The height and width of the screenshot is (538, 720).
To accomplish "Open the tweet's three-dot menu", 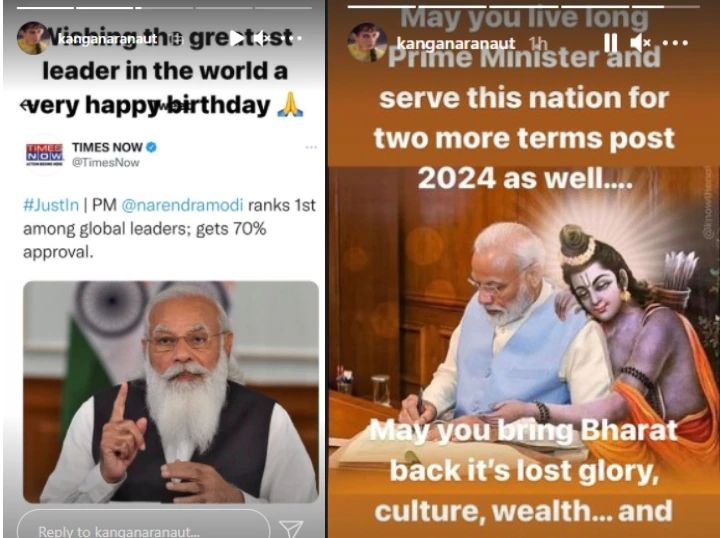I will pos(311,147).
